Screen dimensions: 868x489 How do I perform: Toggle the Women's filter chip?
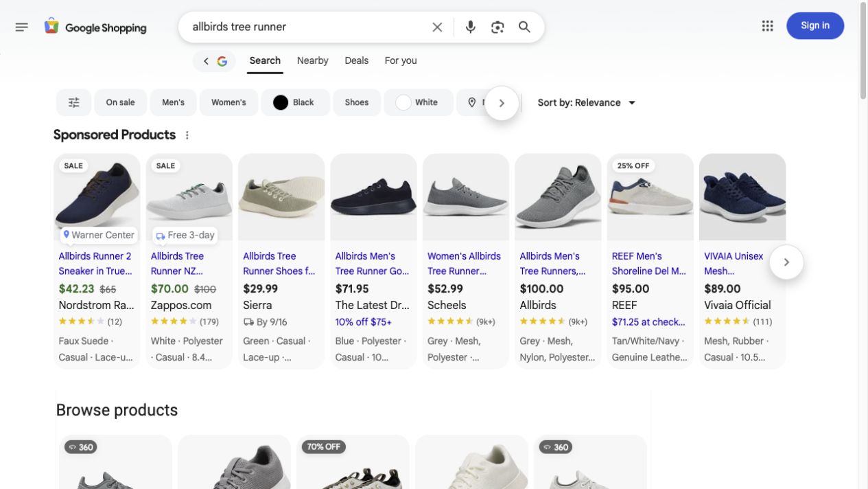pyautogui.click(x=228, y=102)
